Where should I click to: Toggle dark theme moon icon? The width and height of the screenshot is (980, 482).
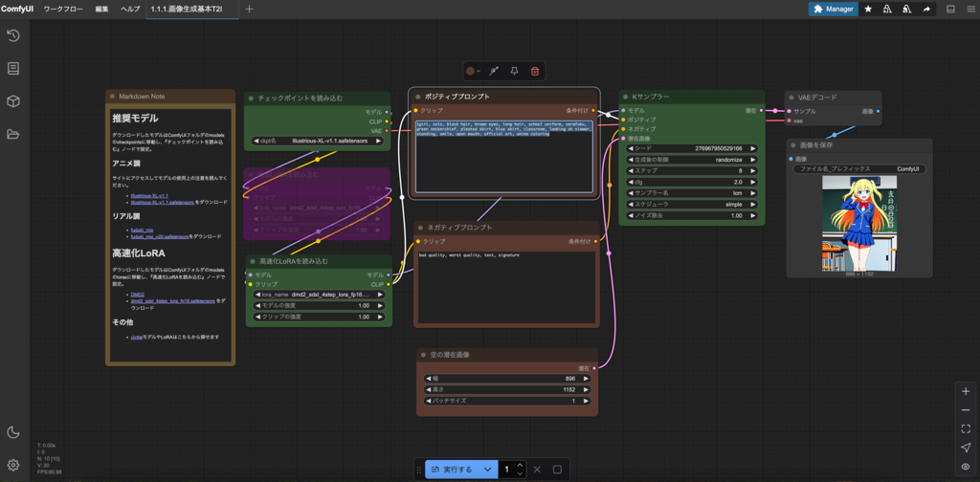pyautogui.click(x=13, y=432)
